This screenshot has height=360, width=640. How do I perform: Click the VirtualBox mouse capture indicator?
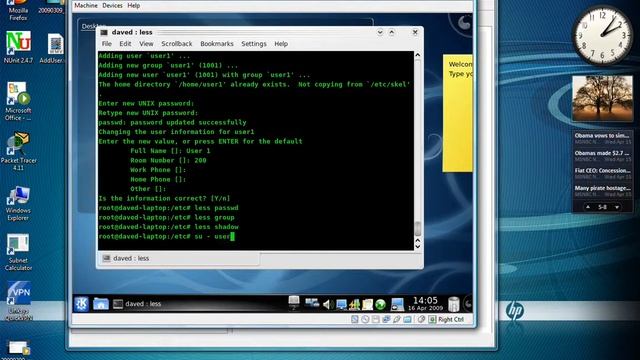422,319
